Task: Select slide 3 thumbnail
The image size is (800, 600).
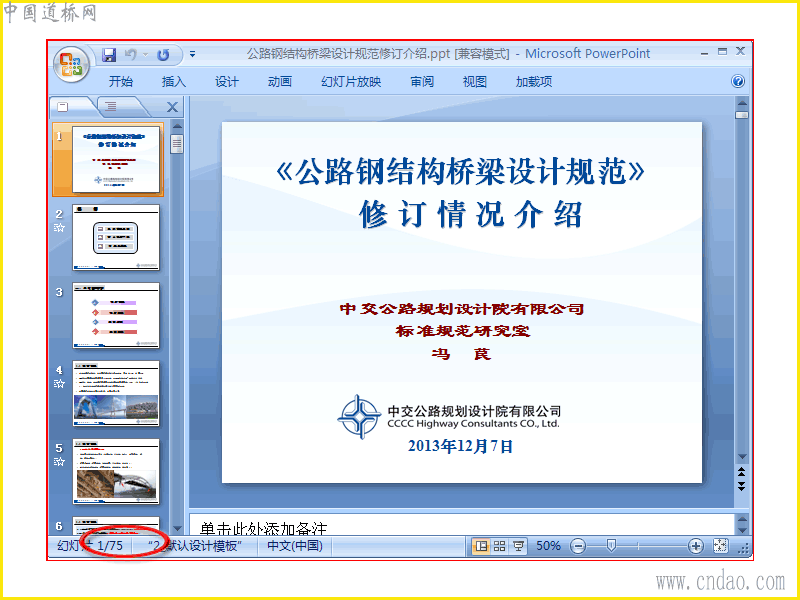Action: 116,315
